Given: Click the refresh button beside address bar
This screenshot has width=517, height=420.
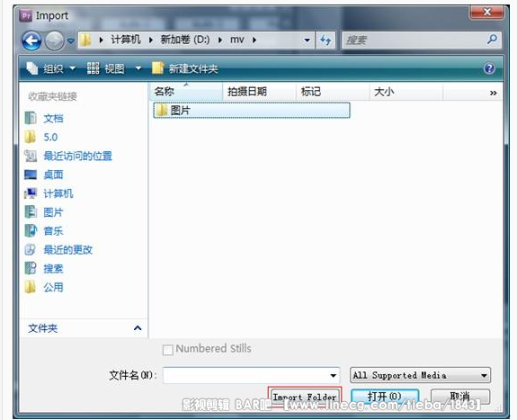Looking at the screenshot, I should pyautogui.click(x=325, y=40).
